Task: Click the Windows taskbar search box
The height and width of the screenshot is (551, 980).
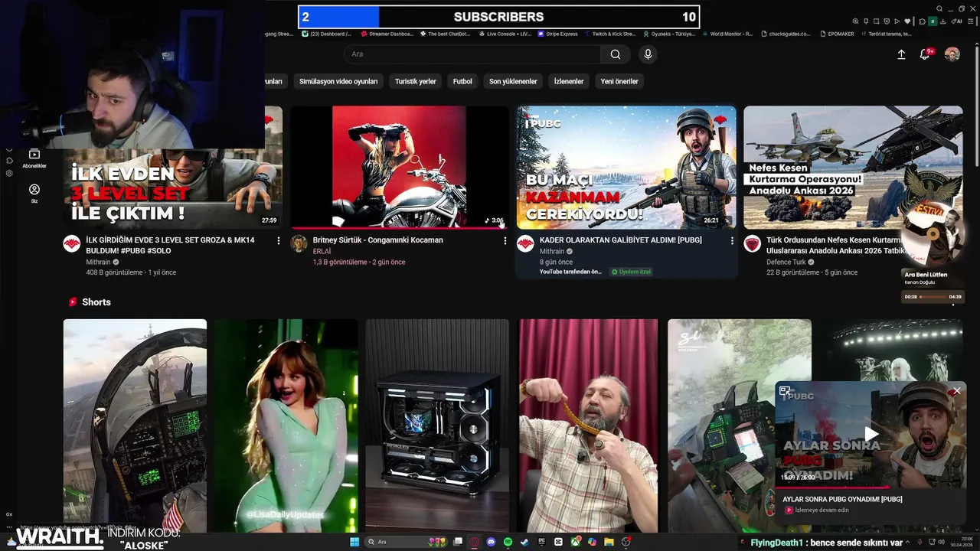Action: 406,542
